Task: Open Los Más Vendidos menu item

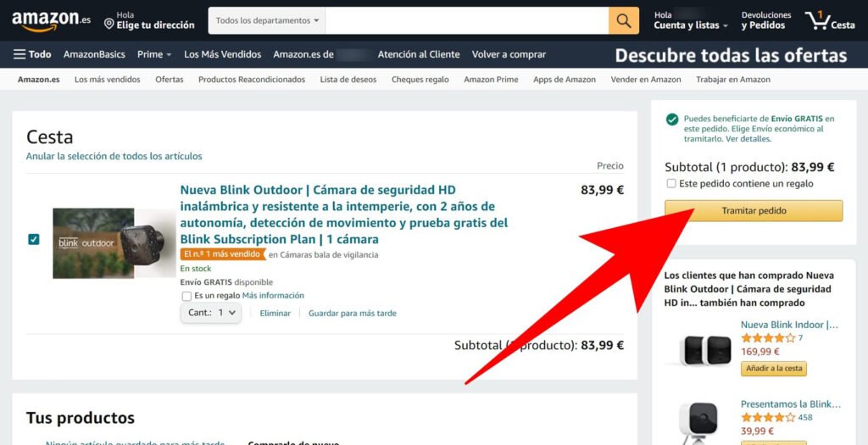Action: click(223, 54)
